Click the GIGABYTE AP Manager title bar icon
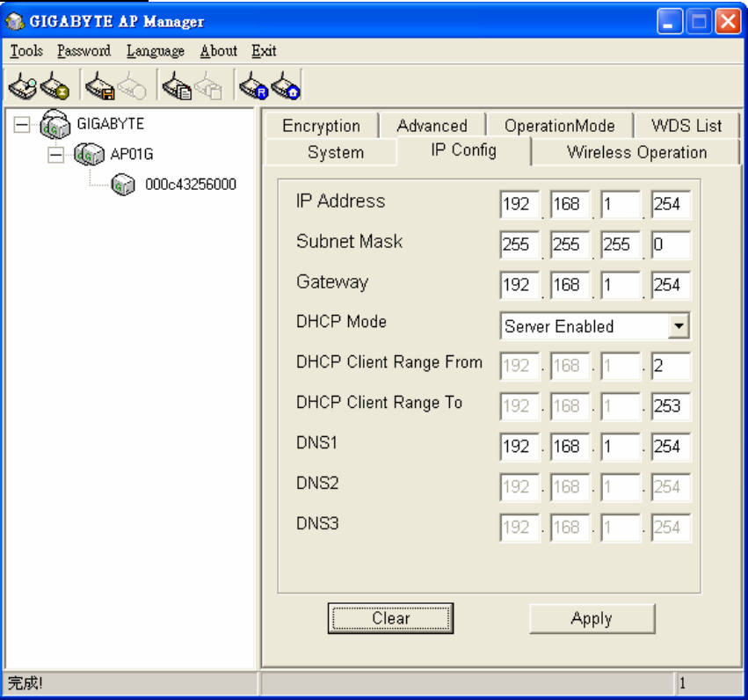Viewport: 748px width, 700px height. pyautogui.click(x=15, y=21)
